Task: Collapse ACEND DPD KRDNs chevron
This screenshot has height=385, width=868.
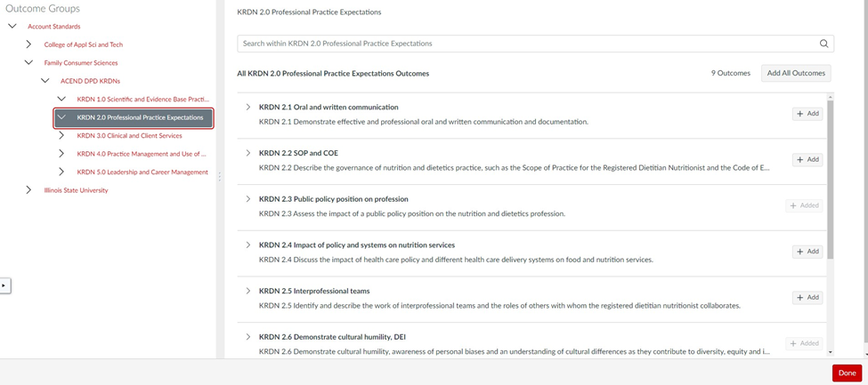Action: pyautogui.click(x=45, y=81)
